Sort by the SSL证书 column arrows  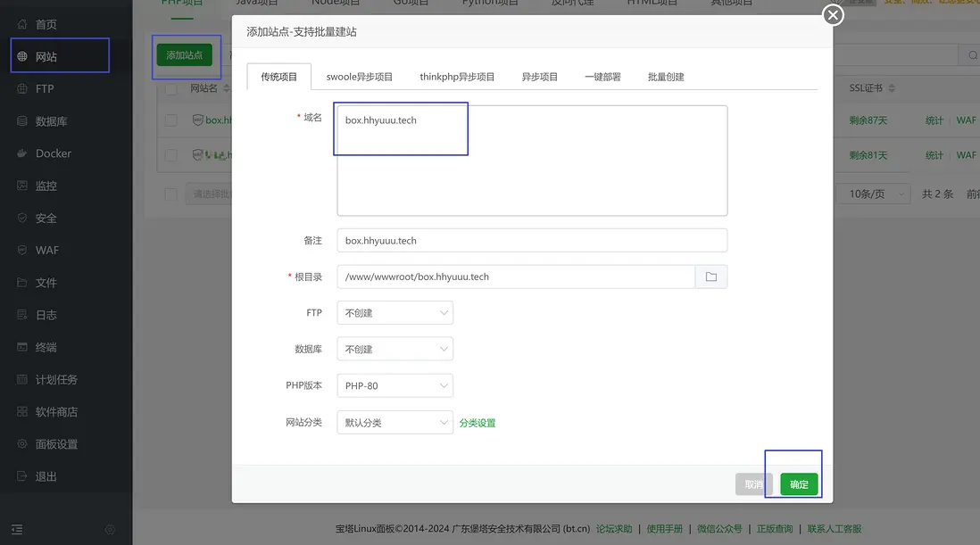(892, 88)
